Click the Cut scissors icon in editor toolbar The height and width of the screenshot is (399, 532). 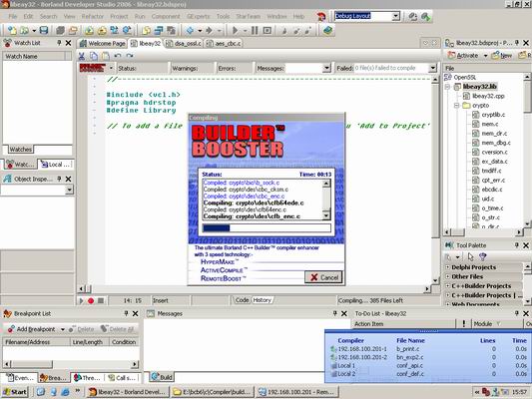click(82, 56)
